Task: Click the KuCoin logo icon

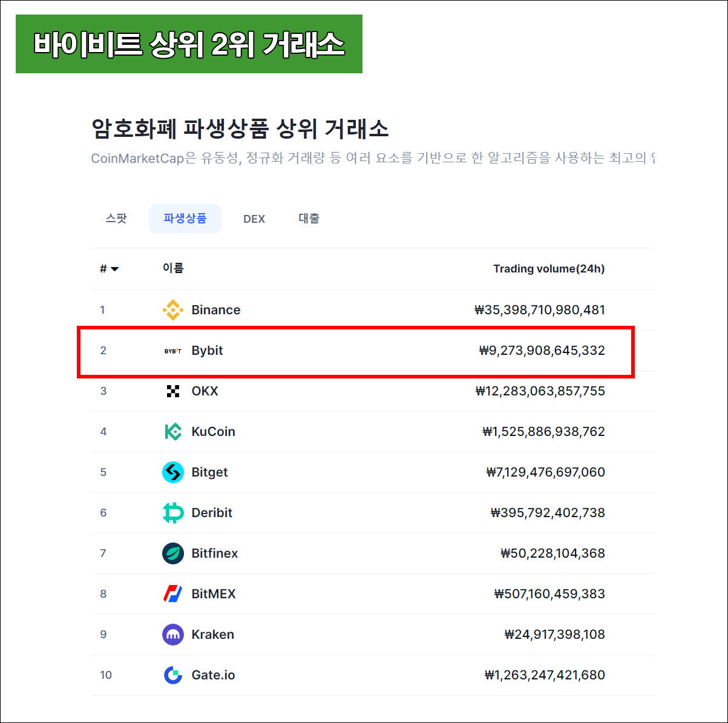Action: pyautogui.click(x=173, y=432)
